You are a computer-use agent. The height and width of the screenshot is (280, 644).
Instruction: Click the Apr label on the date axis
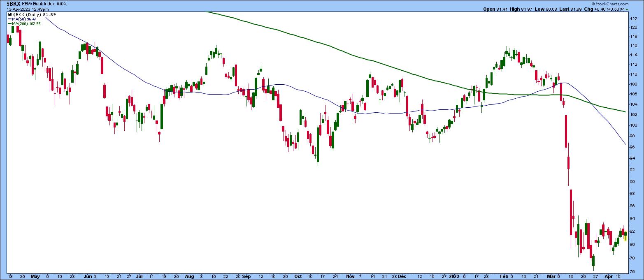tap(607, 277)
